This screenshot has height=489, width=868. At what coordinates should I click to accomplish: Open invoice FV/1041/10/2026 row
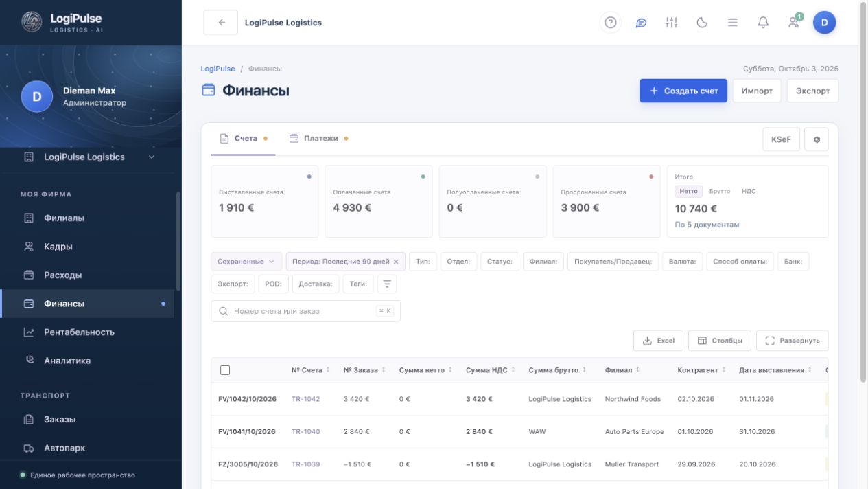tap(519, 432)
